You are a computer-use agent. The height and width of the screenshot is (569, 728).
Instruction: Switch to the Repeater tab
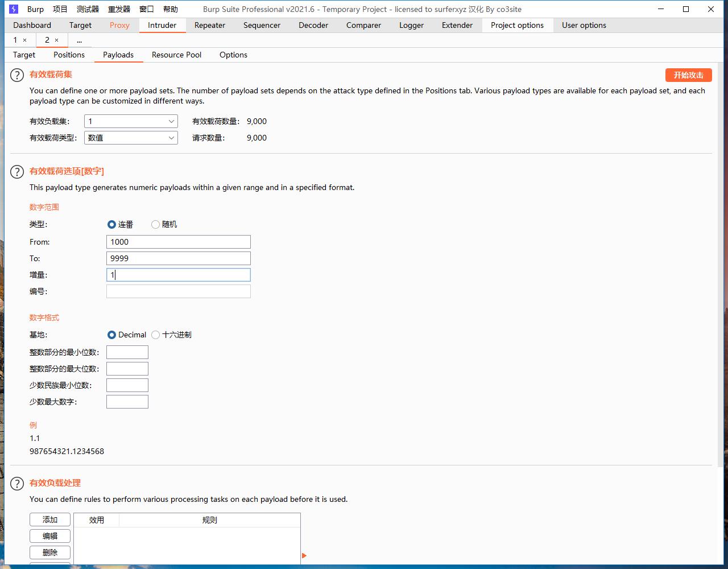(x=210, y=25)
